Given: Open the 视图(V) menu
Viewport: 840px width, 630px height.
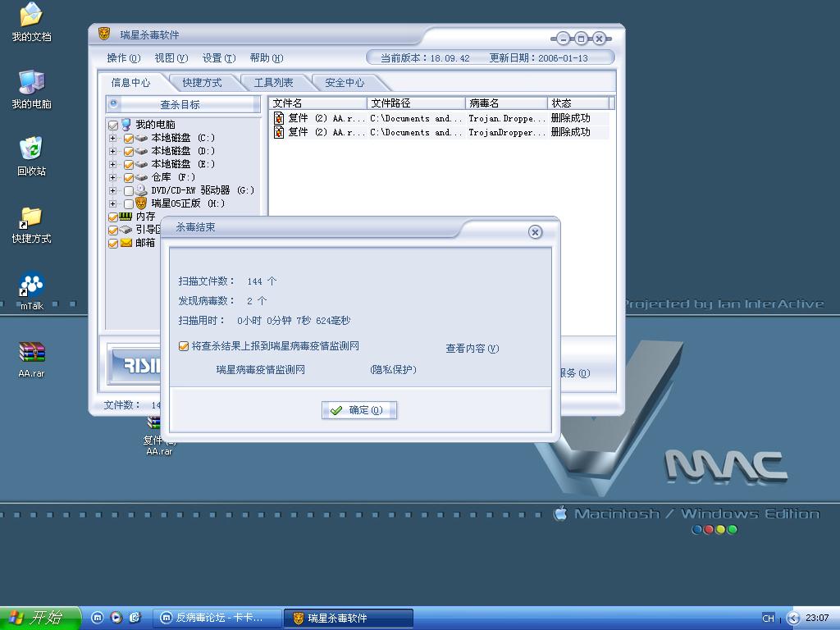Looking at the screenshot, I should point(171,58).
